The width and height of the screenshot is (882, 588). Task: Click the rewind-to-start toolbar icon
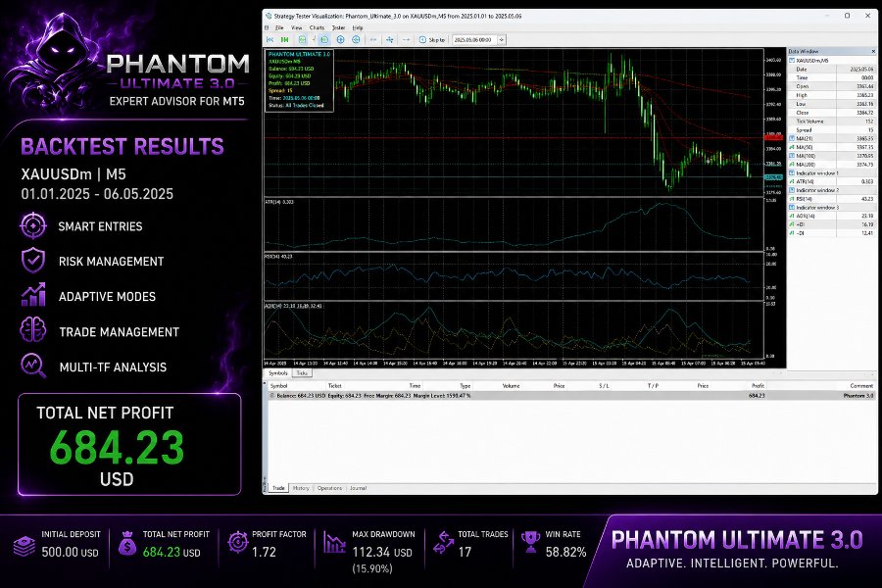click(270, 39)
